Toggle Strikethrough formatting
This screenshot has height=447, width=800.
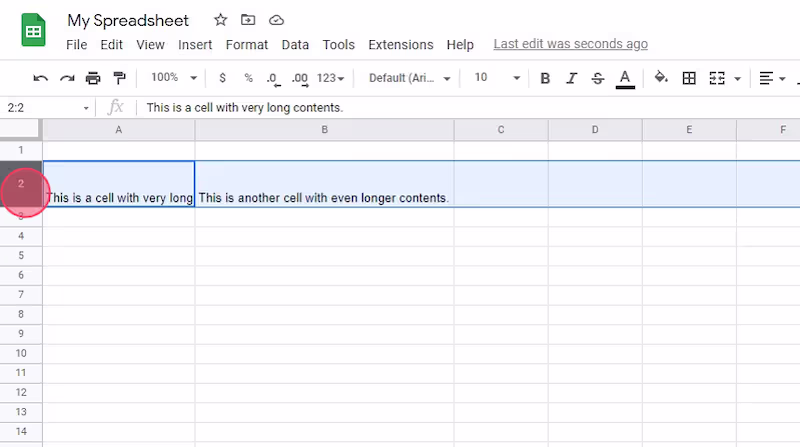tap(597, 78)
